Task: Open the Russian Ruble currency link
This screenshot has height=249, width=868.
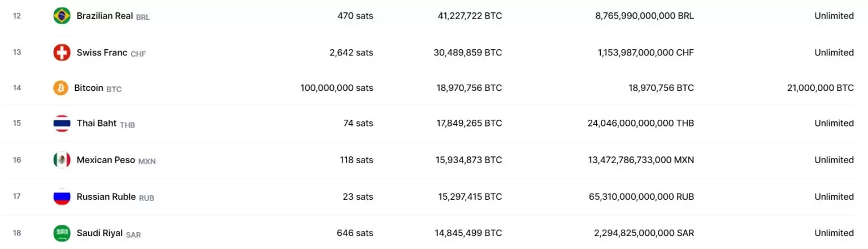Action: point(106,196)
